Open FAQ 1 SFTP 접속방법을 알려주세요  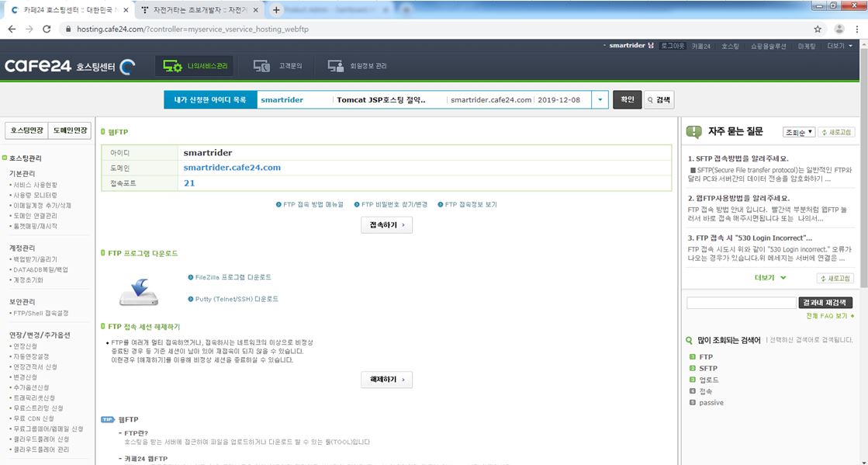pos(738,158)
